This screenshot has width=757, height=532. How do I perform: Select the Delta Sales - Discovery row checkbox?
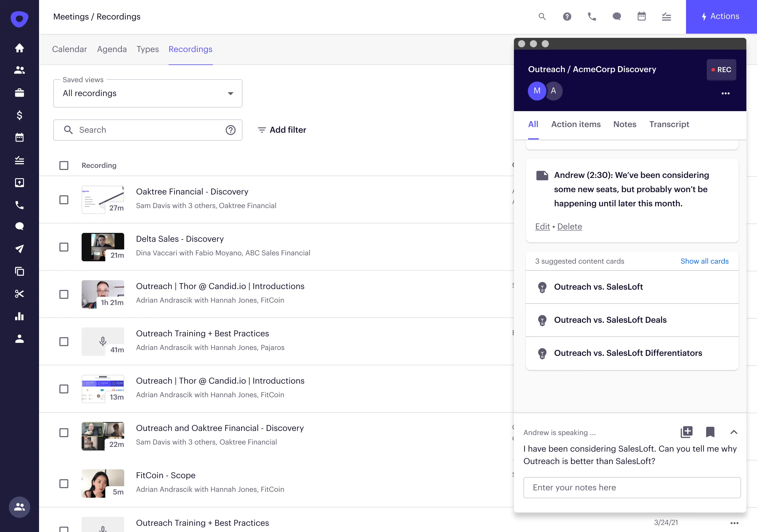[x=64, y=247]
